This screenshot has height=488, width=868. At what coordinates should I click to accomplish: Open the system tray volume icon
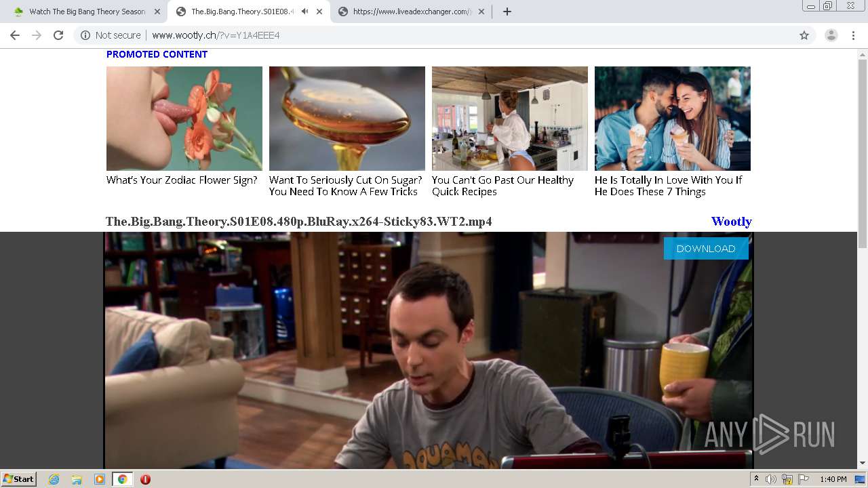click(771, 479)
